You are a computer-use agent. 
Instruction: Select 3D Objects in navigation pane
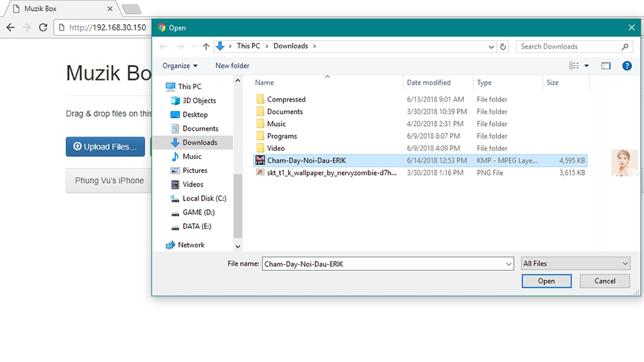coord(199,101)
